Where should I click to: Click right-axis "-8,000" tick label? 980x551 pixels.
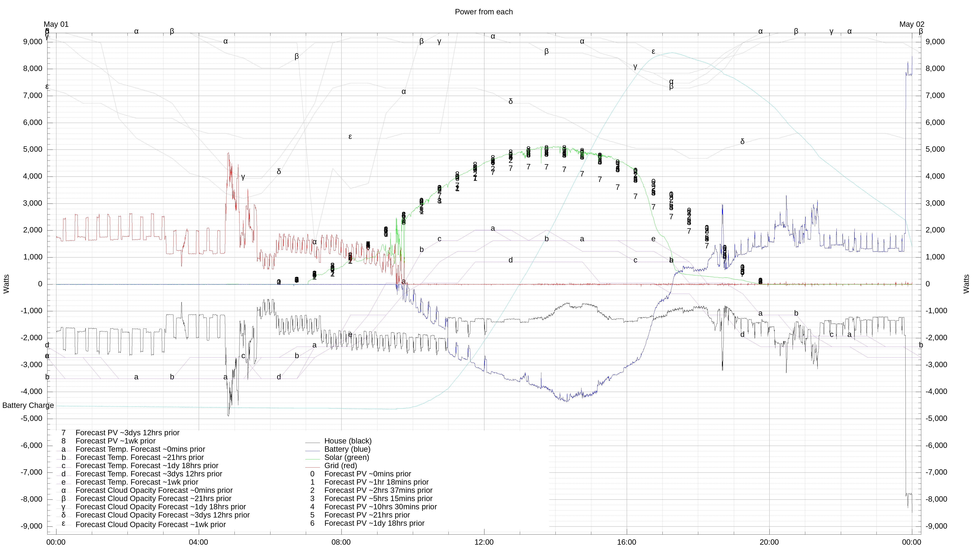click(x=937, y=499)
